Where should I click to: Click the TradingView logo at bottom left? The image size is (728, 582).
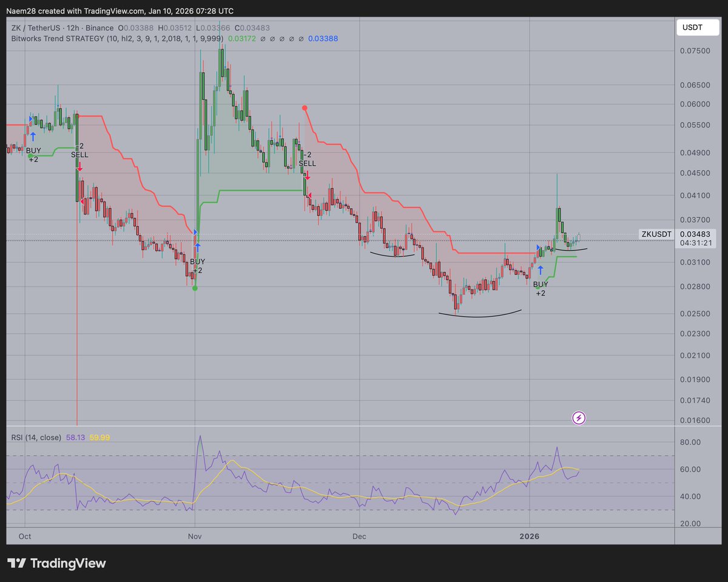[56, 563]
